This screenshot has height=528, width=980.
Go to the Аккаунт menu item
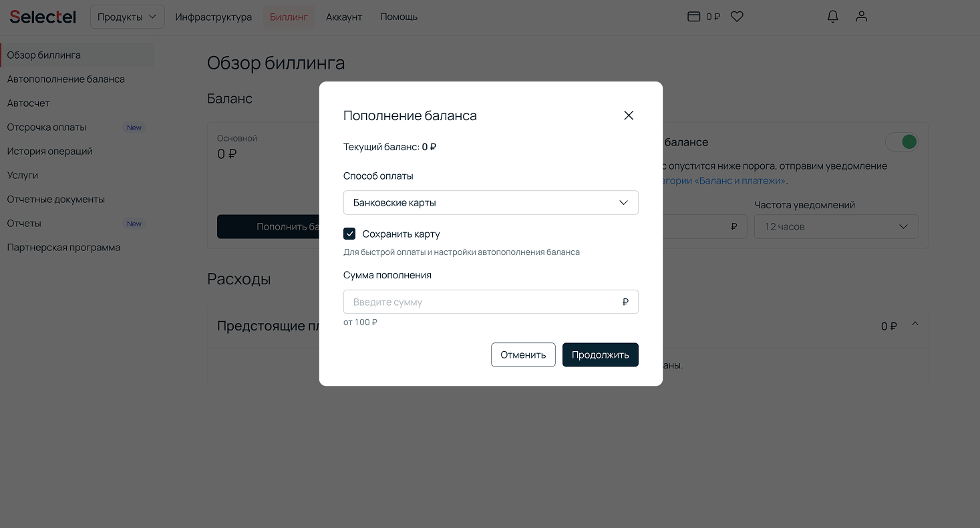coord(344,17)
